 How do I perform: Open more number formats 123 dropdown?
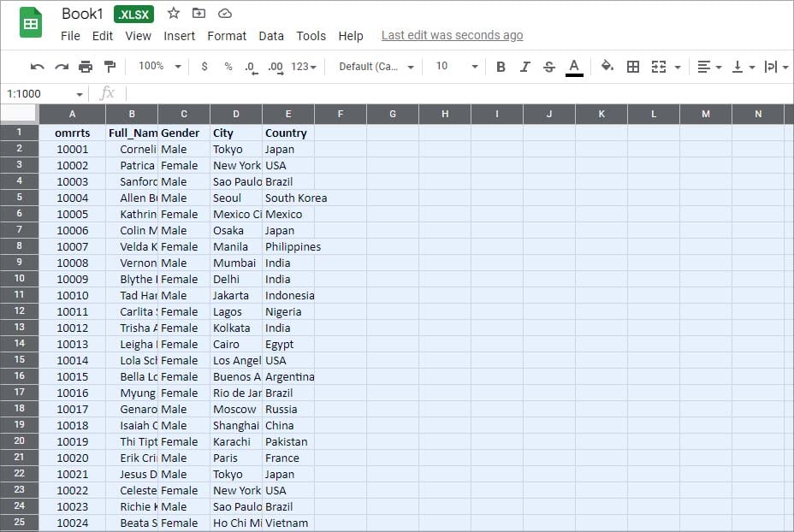pyautogui.click(x=304, y=67)
